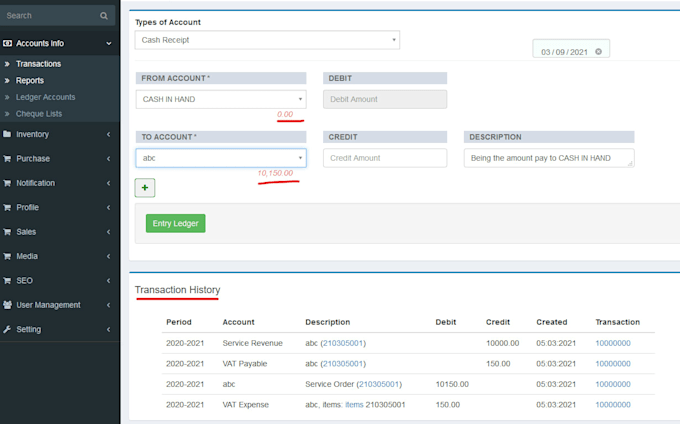
Task: Click the Service Revenue account cell
Action: [x=252, y=343]
